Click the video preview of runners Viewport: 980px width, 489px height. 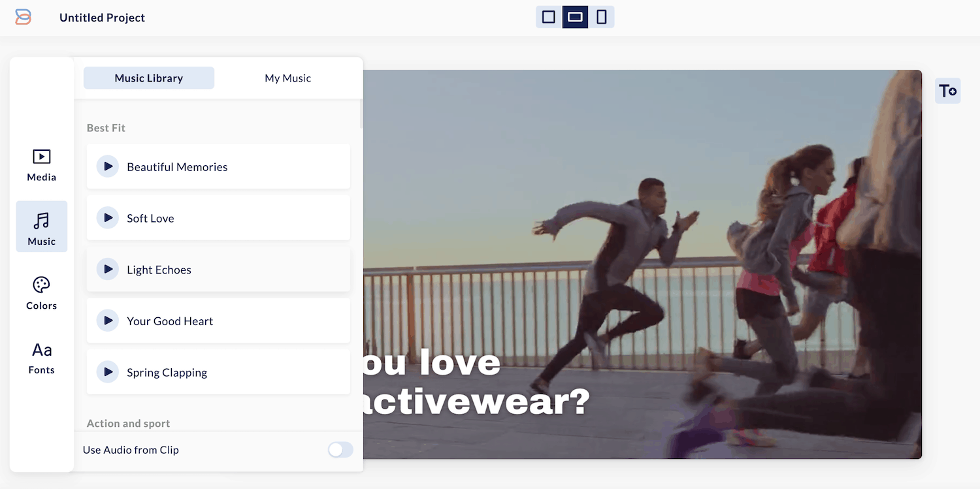click(x=642, y=264)
